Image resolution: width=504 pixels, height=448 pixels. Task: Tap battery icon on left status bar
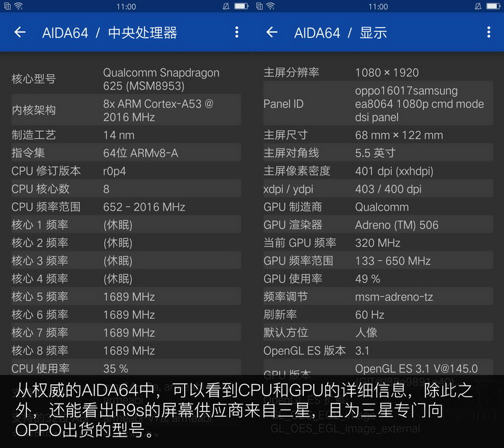coord(241,6)
